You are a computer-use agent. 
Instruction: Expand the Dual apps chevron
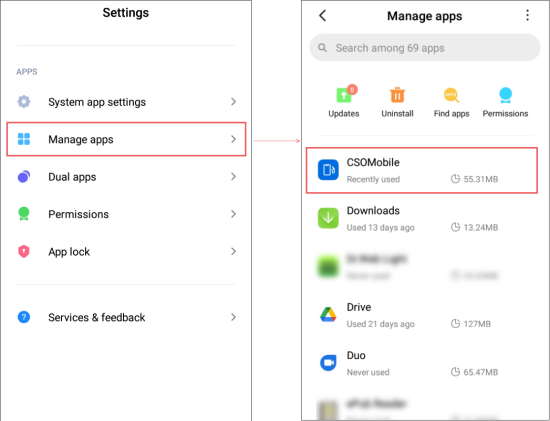[233, 176]
